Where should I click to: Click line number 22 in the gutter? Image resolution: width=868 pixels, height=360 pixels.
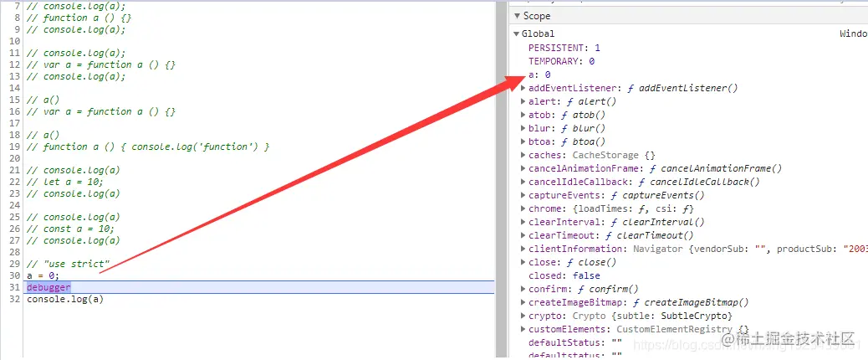click(x=14, y=182)
